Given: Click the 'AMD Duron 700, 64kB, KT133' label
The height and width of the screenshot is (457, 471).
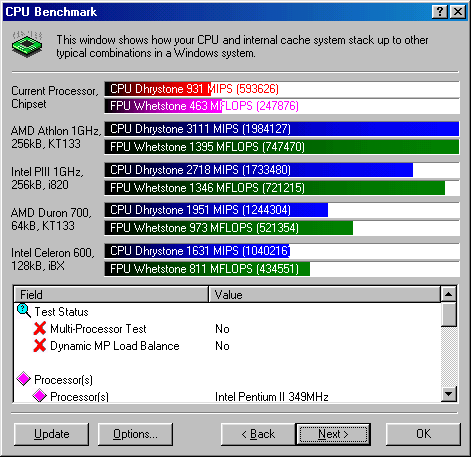Looking at the screenshot, I should [x=51, y=219].
